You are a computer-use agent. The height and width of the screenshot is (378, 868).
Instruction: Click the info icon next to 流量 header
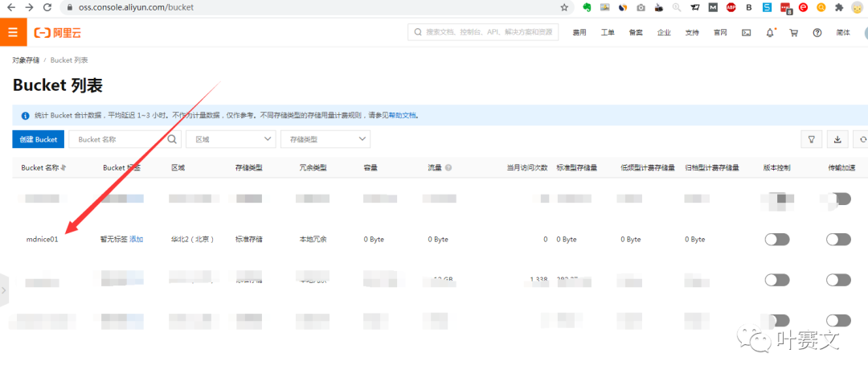click(448, 167)
